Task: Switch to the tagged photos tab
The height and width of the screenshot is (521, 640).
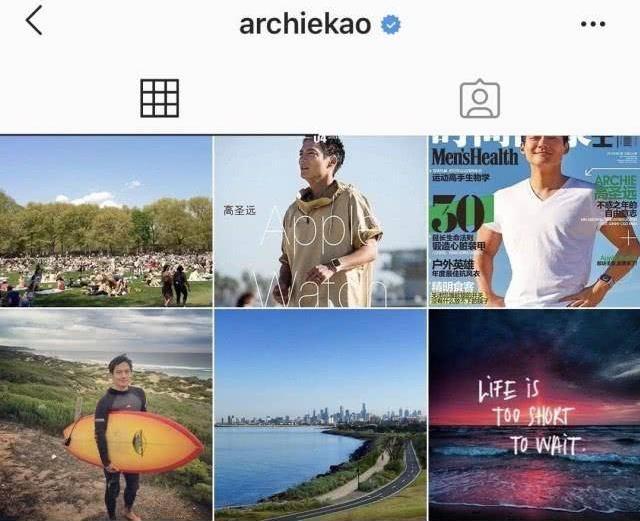Action: pyautogui.click(x=480, y=98)
